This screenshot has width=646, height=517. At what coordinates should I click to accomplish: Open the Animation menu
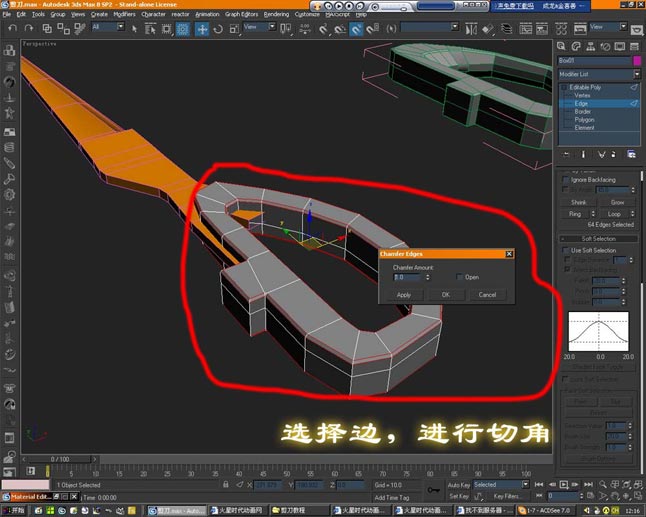tap(207, 14)
